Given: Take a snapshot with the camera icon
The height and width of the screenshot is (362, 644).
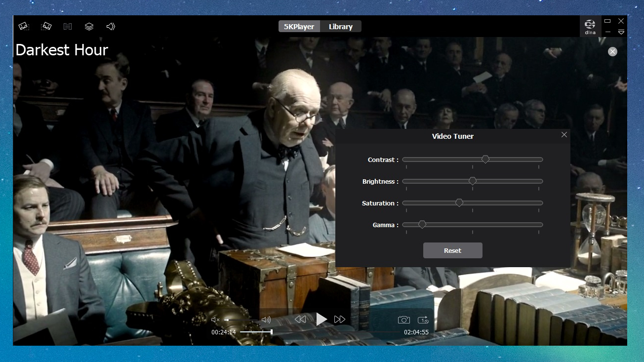Looking at the screenshot, I should pos(404,320).
